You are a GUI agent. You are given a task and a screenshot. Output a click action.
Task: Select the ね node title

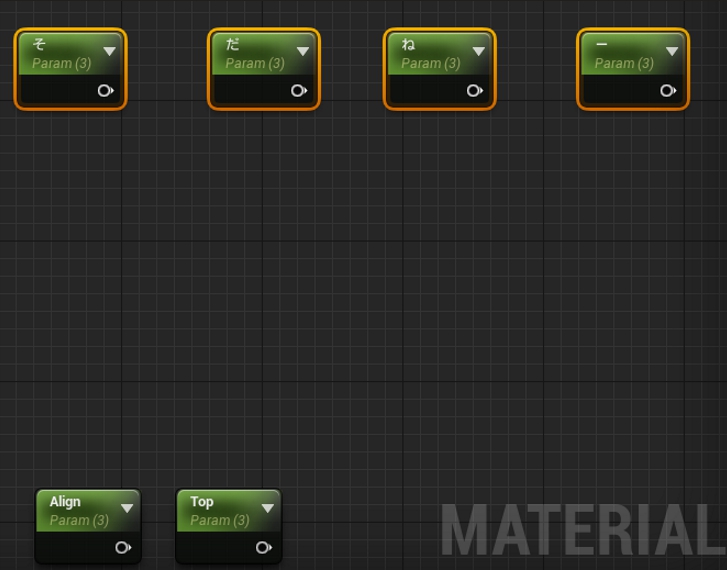coord(408,44)
